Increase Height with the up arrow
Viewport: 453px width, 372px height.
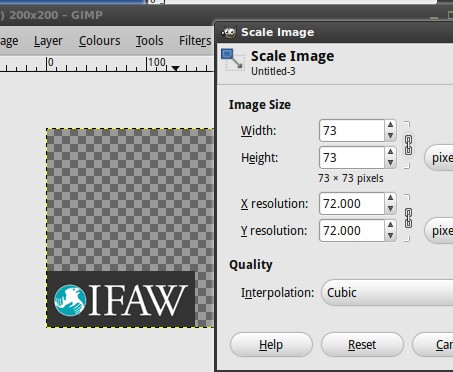tap(390, 152)
